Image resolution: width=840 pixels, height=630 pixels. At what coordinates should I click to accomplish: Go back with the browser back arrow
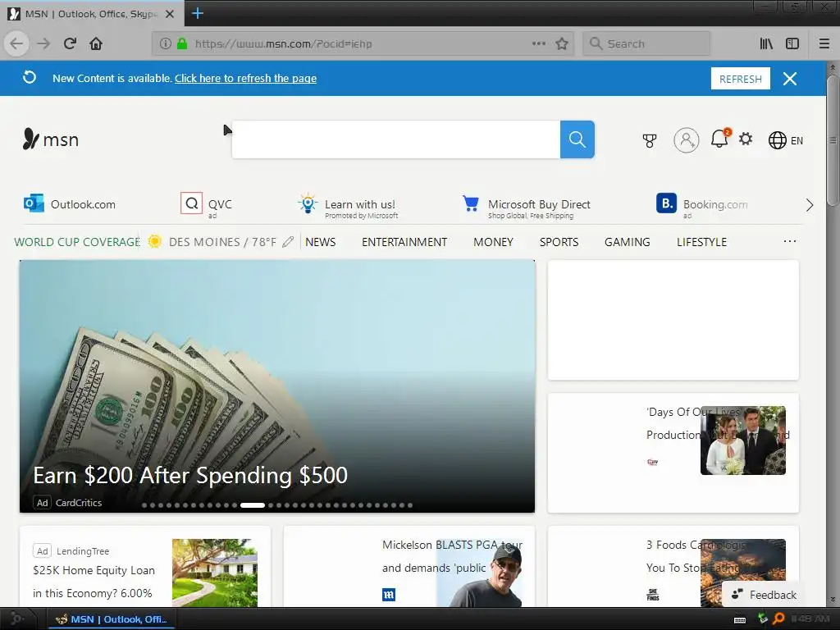[x=16, y=43]
